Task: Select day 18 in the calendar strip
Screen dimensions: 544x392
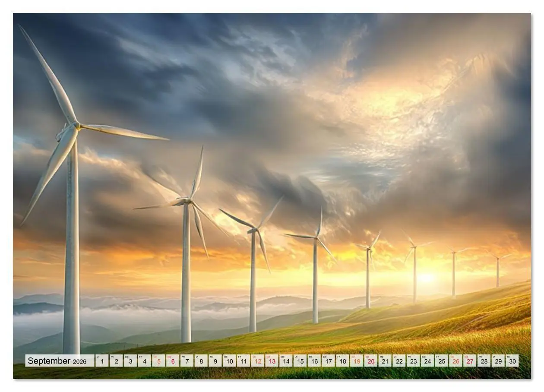Action: pyautogui.click(x=343, y=361)
